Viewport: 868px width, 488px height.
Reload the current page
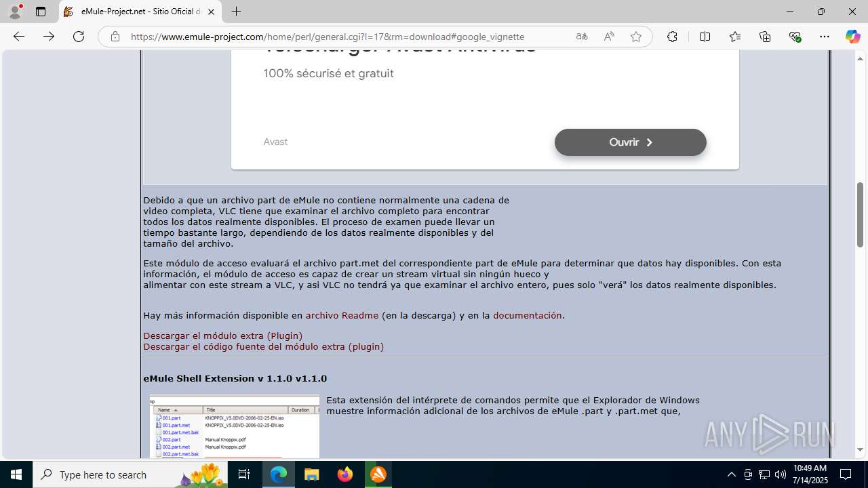click(79, 37)
